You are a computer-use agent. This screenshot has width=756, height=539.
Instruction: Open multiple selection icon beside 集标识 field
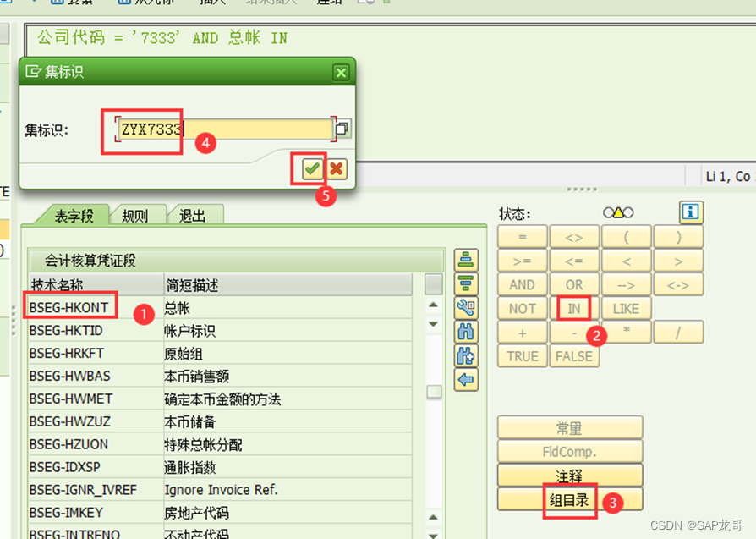click(342, 128)
